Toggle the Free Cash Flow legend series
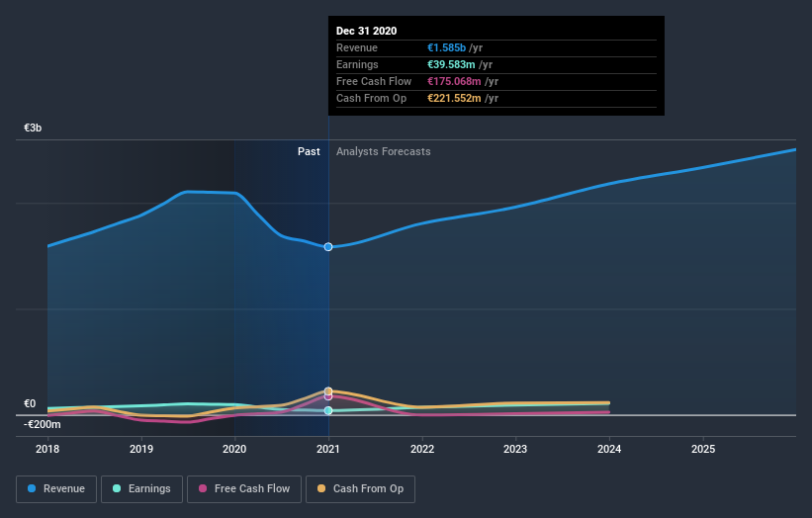The width and height of the screenshot is (812, 518). [244, 489]
